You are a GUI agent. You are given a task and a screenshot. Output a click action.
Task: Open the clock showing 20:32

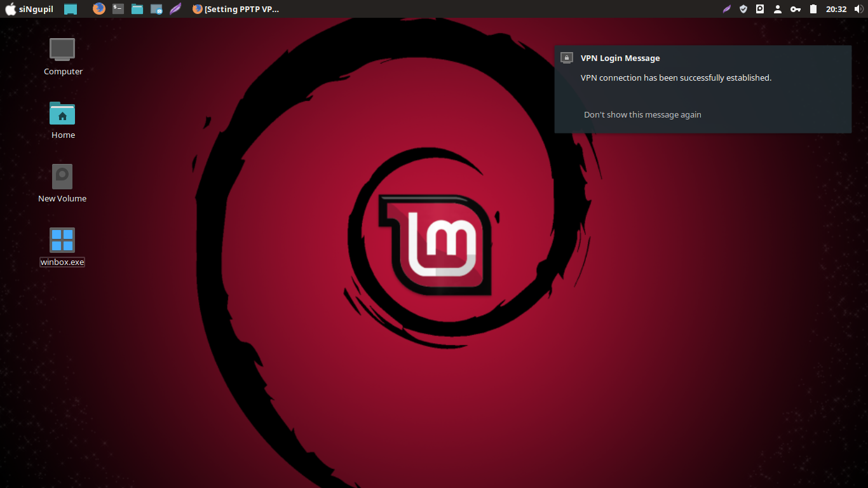(x=836, y=9)
